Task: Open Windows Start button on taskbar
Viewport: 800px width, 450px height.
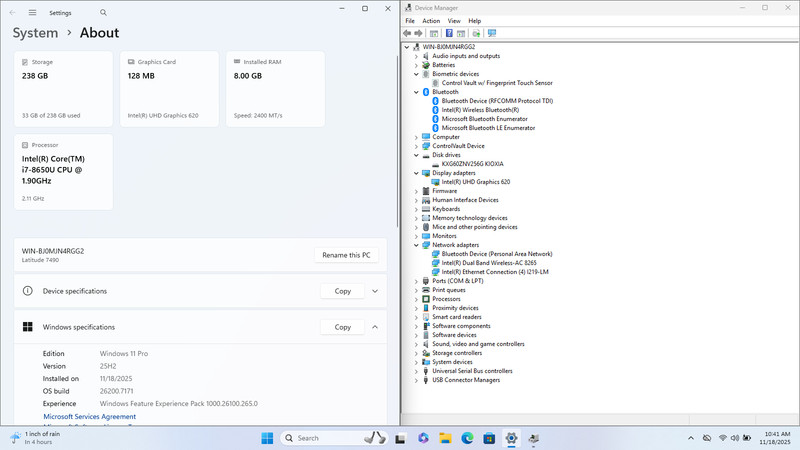Action: [x=267, y=438]
